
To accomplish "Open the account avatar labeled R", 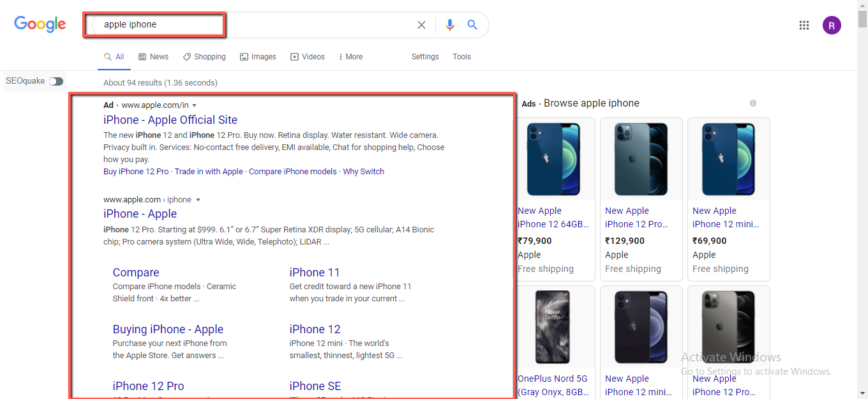I will (832, 25).
